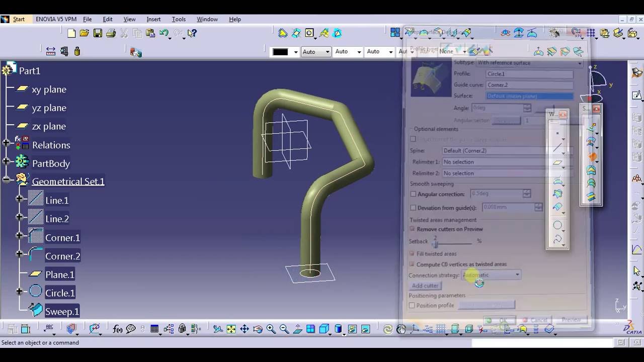644x362 pixels.
Task: Select Circle tool in wireframe toolbar
Action: coord(557,225)
